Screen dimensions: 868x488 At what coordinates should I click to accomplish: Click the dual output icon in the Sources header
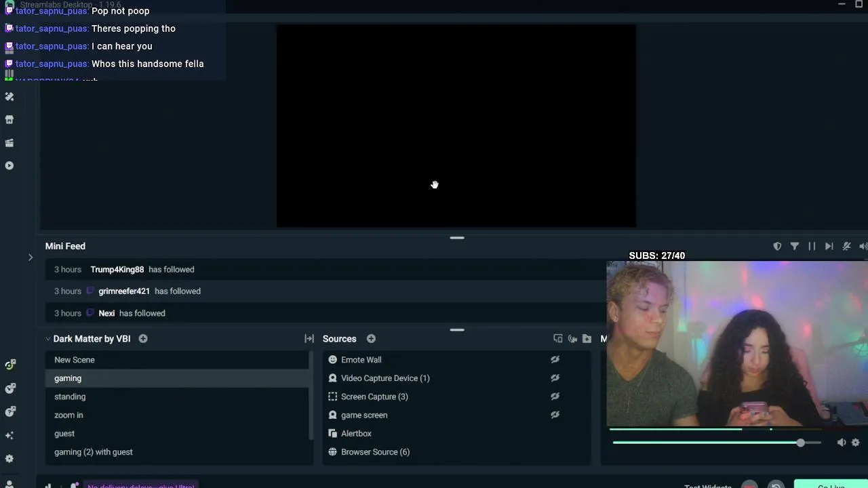[x=558, y=339]
